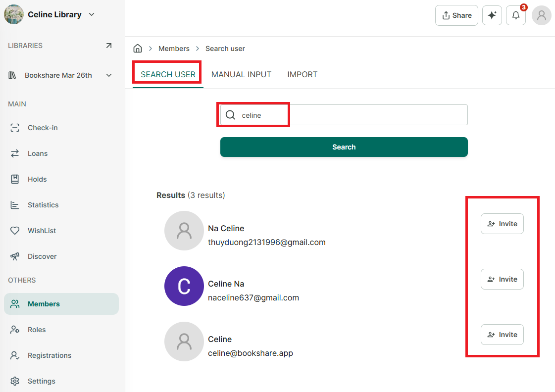Click the magnifier icon in search box

coord(230,115)
